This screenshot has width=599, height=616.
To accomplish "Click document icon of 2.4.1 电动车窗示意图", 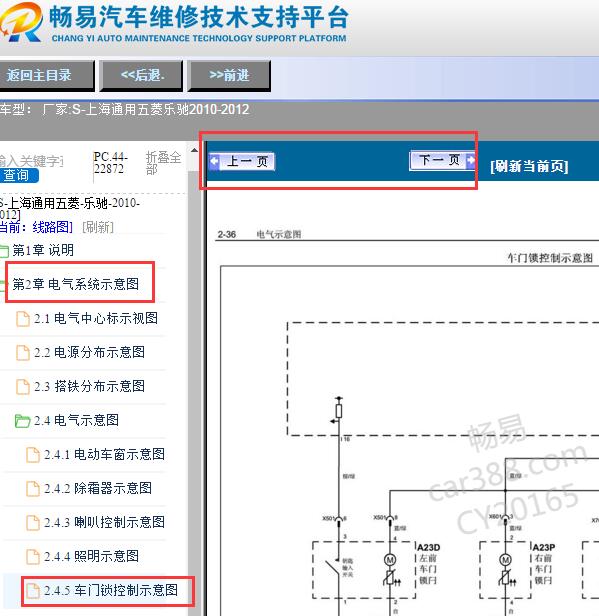I will pyautogui.click(x=33, y=455).
